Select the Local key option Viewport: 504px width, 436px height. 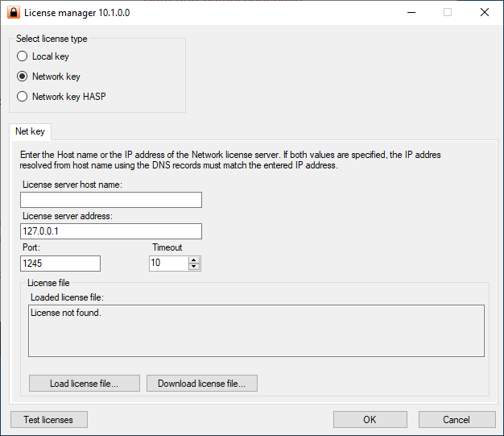pyautogui.click(x=23, y=56)
